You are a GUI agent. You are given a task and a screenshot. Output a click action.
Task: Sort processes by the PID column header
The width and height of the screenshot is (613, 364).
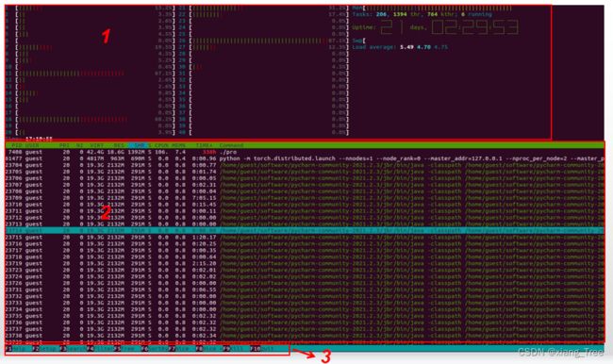[x=16, y=145]
